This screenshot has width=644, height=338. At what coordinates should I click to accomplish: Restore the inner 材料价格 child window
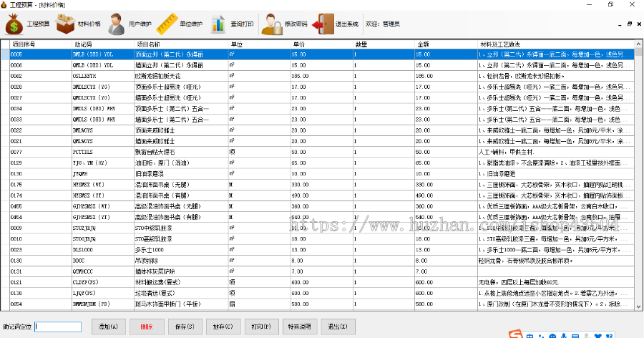(630, 24)
